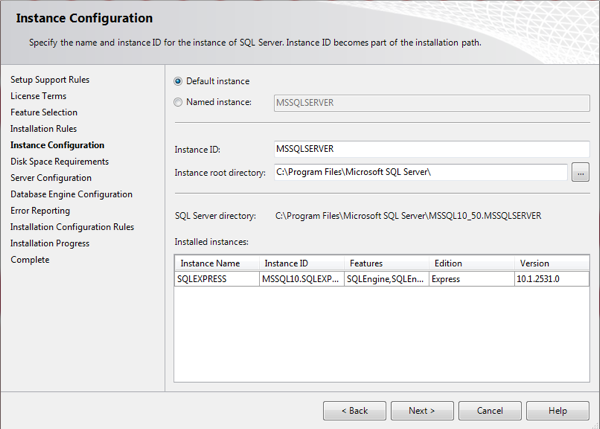The height and width of the screenshot is (429, 600).
Task: Click the Instance ID input field
Action: click(x=432, y=149)
